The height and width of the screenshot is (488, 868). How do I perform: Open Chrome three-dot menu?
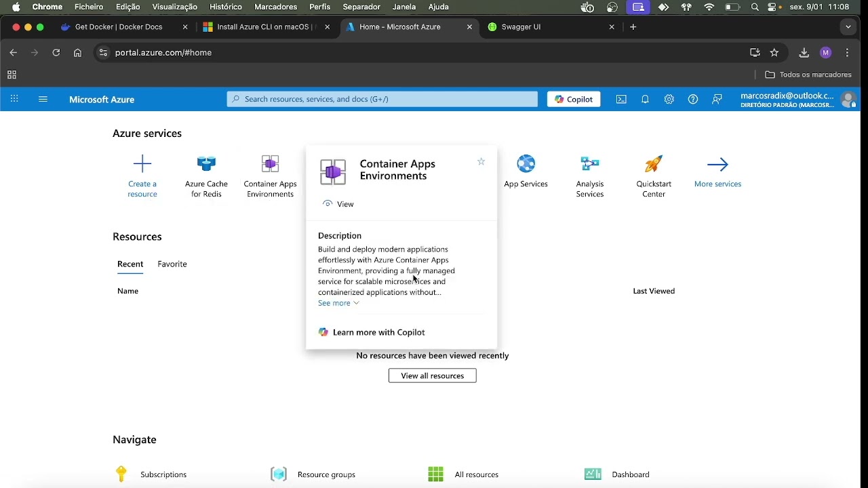(847, 52)
